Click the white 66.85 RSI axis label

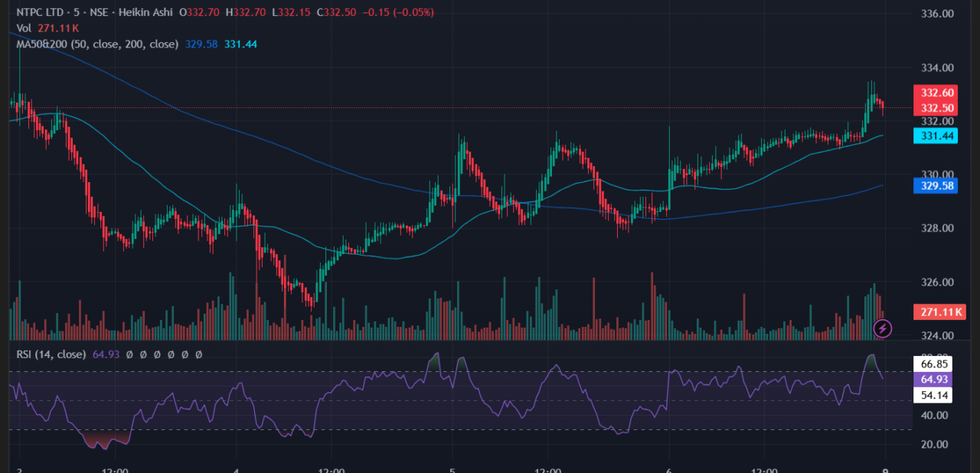click(x=935, y=364)
